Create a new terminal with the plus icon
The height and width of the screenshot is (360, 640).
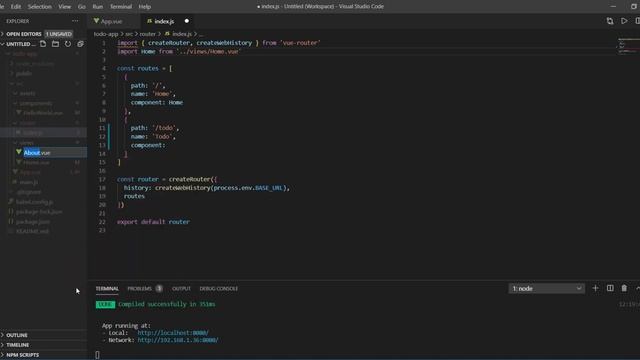coord(596,288)
